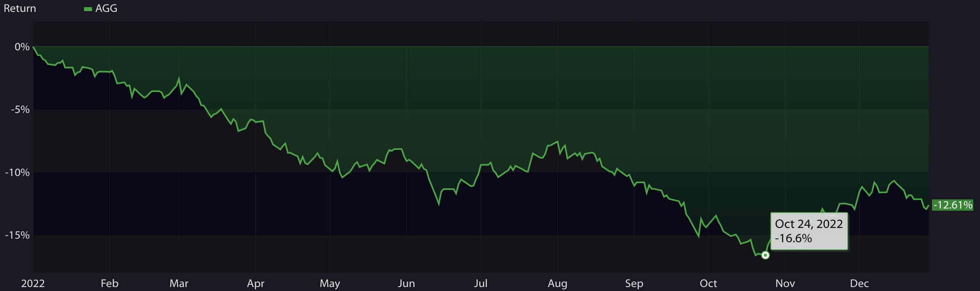The width and height of the screenshot is (980, 291).
Task: Click the green AGG legend color swatch
Action: (x=88, y=9)
